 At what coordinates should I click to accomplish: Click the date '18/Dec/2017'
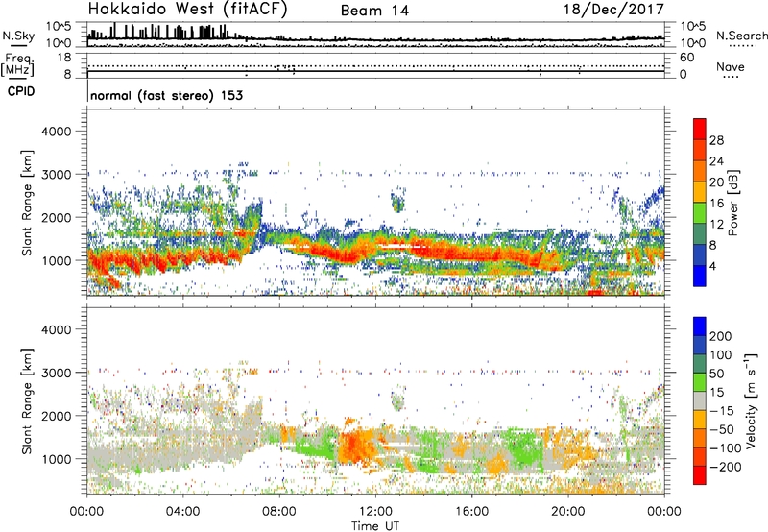click(613, 10)
